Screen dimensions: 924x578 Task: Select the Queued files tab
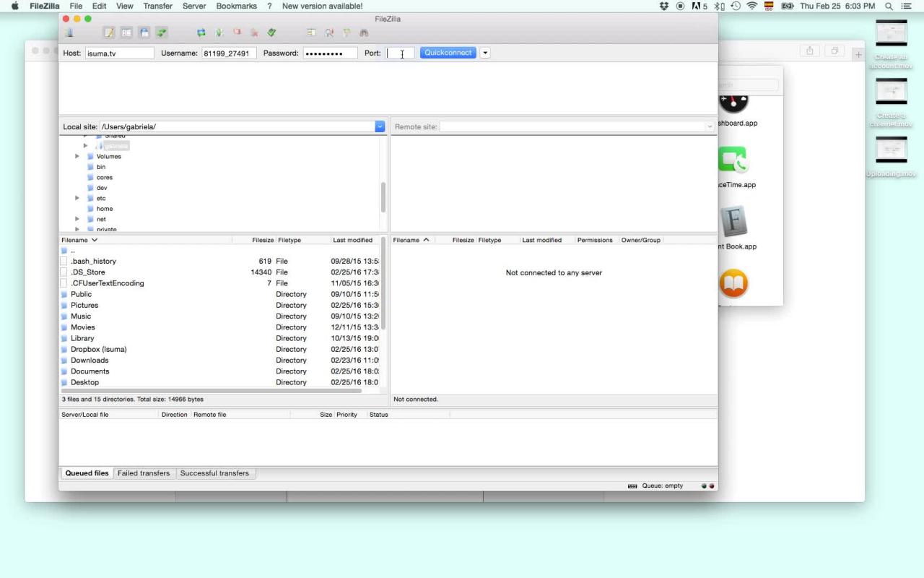click(87, 473)
